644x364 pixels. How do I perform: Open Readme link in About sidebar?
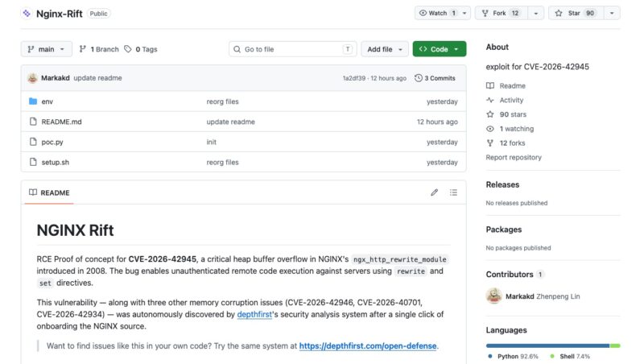[512, 86]
